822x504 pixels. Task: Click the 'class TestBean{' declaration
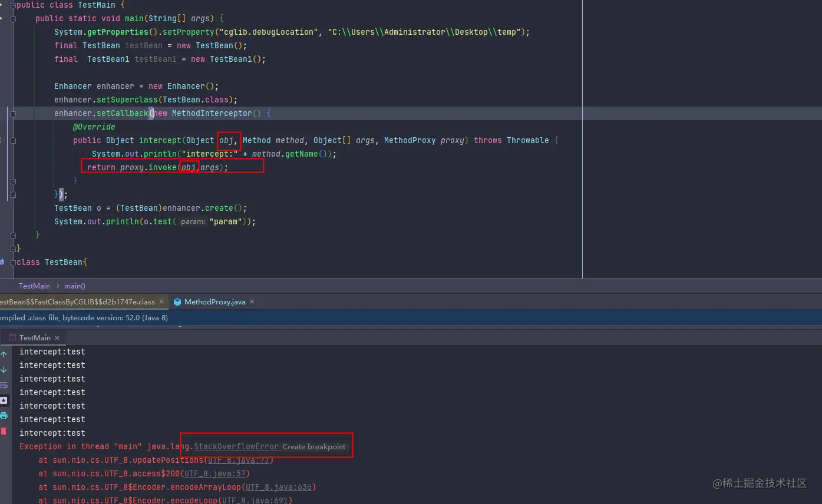coord(52,263)
